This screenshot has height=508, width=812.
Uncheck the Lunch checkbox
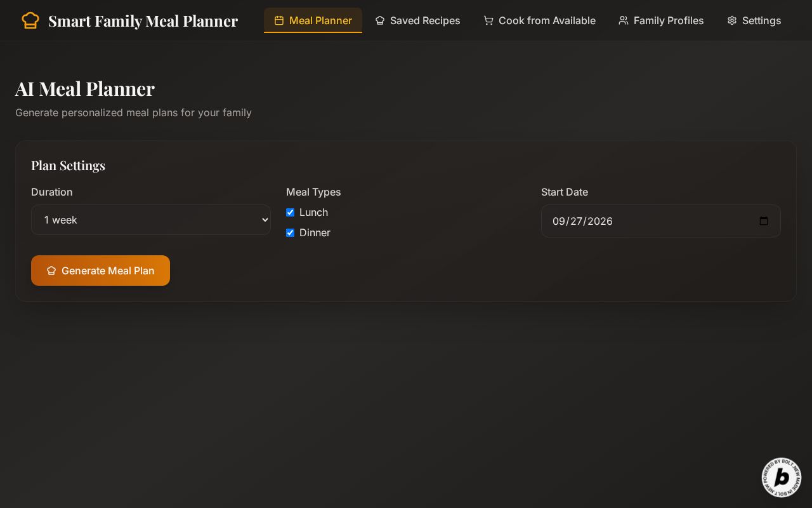[x=290, y=212]
